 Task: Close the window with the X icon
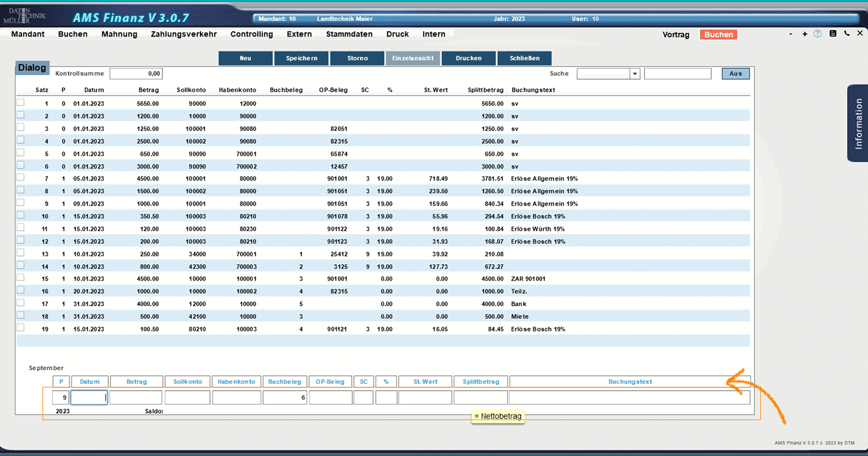pyautogui.click(x=860, y=34)
